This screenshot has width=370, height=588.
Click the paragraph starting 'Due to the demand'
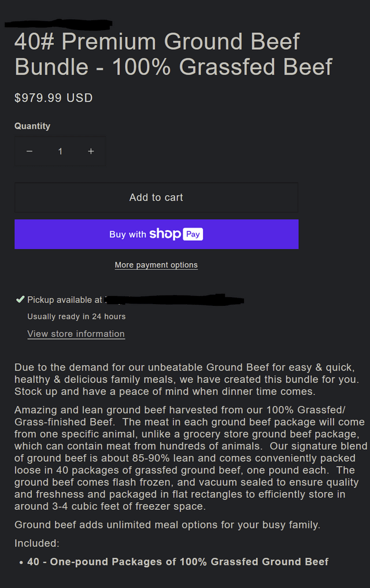coord(186,379)
